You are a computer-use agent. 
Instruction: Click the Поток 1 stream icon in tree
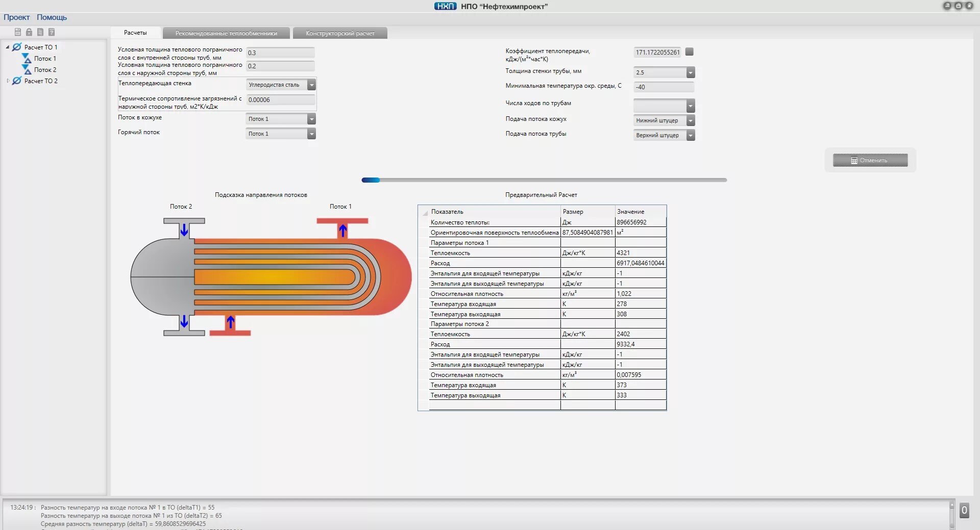coord(27,58)
